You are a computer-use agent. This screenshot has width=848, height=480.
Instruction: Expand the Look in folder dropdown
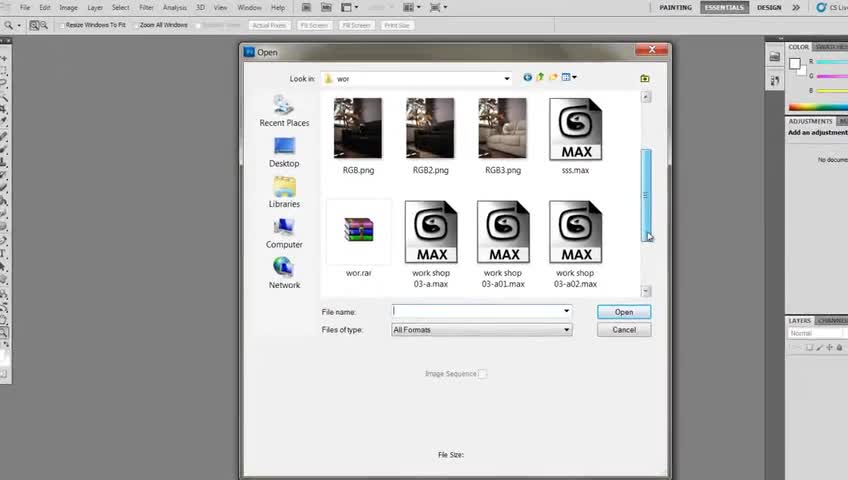coord(507,79)
